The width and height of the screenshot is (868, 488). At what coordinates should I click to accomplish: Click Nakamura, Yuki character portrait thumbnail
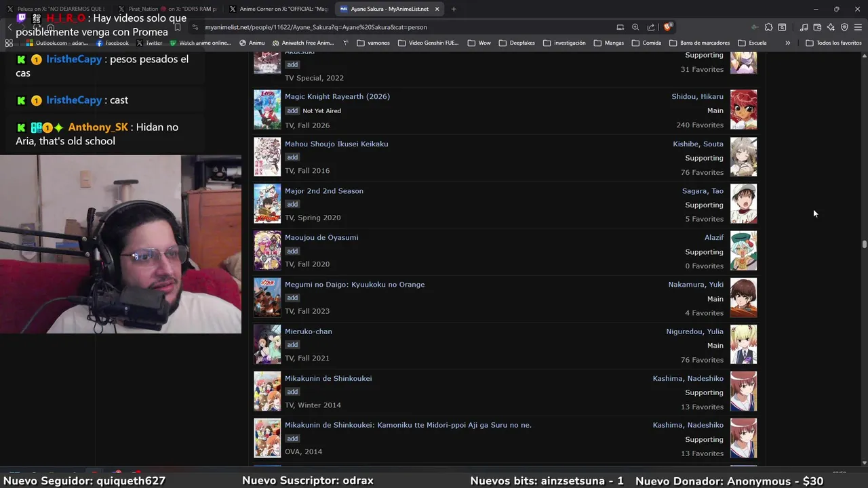[x=743, y=298]
